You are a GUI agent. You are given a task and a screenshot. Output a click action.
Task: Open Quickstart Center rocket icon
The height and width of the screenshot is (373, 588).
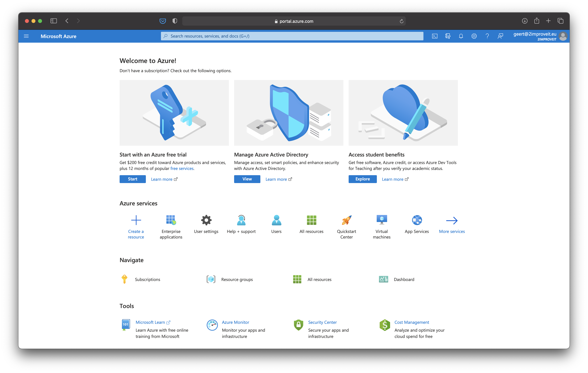pyautogui.click(x=346, y=220)
